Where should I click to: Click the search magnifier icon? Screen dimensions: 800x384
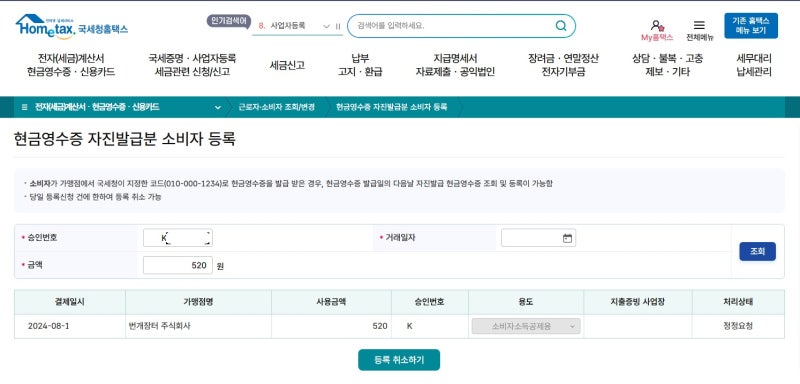point(561,25)
